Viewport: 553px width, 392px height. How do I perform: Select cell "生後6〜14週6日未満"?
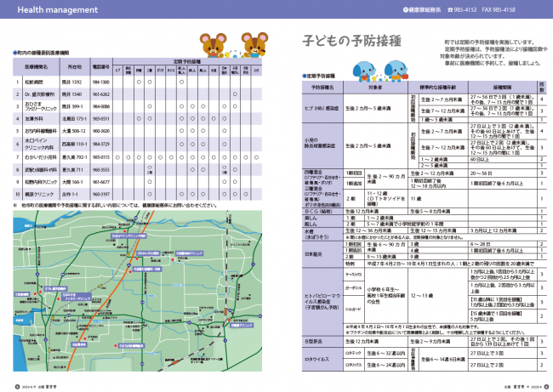(x=443, y=359)
